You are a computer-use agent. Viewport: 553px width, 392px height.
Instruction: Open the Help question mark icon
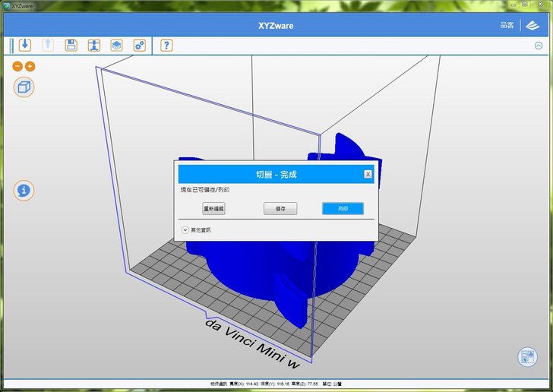pos(166,45)
